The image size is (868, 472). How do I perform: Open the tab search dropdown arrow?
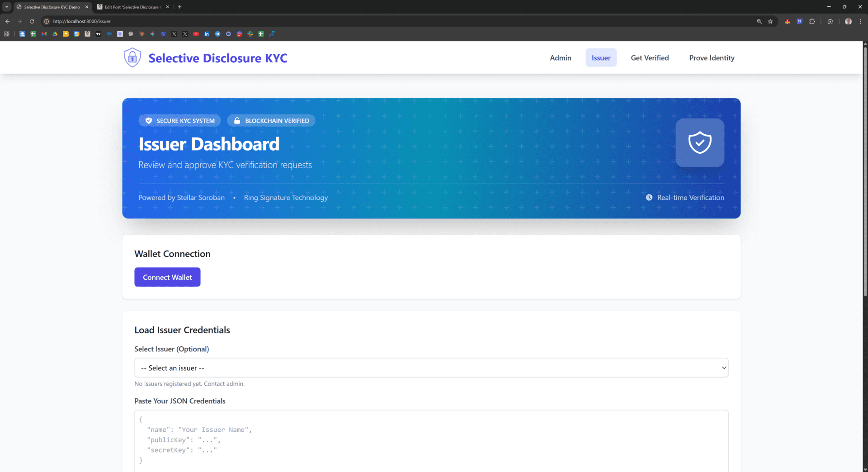[7, 7]
